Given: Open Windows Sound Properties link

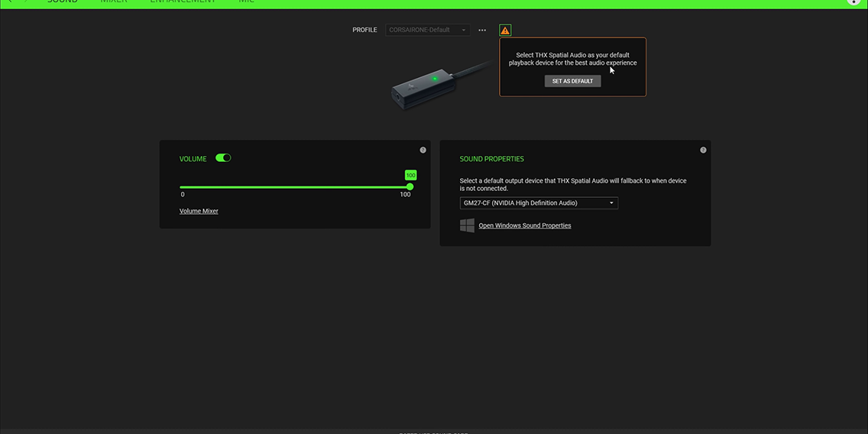Looking at the screenshot, I should [525, 225].
